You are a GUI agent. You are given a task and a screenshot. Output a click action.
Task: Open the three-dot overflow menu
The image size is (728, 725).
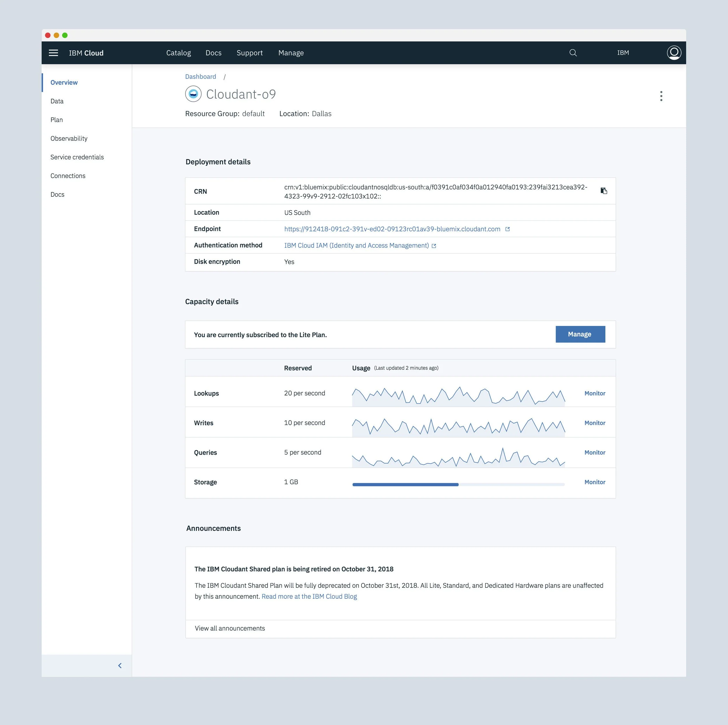coord(661,96)
